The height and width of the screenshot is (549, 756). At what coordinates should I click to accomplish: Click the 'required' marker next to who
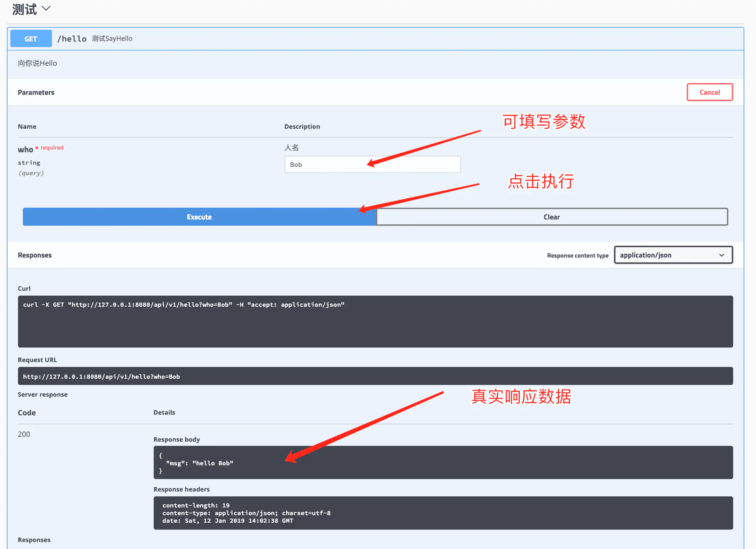[52, 148]
